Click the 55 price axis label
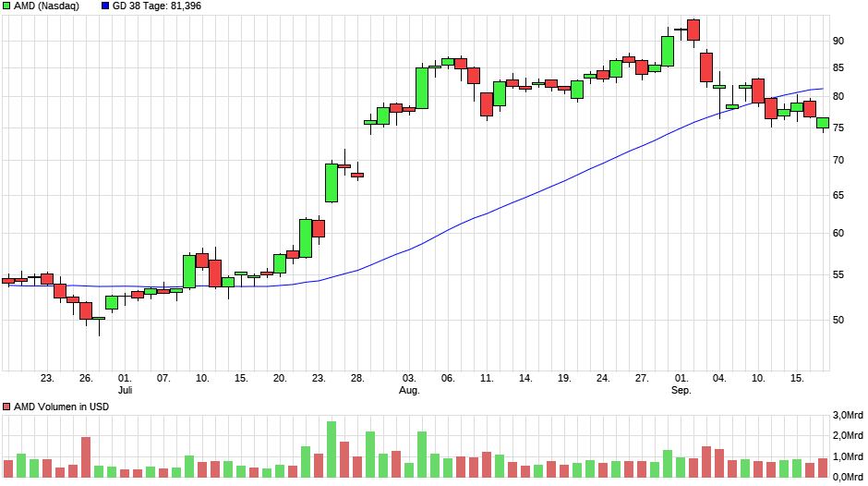This screenshot has width=868, height=486. point(838,274)
